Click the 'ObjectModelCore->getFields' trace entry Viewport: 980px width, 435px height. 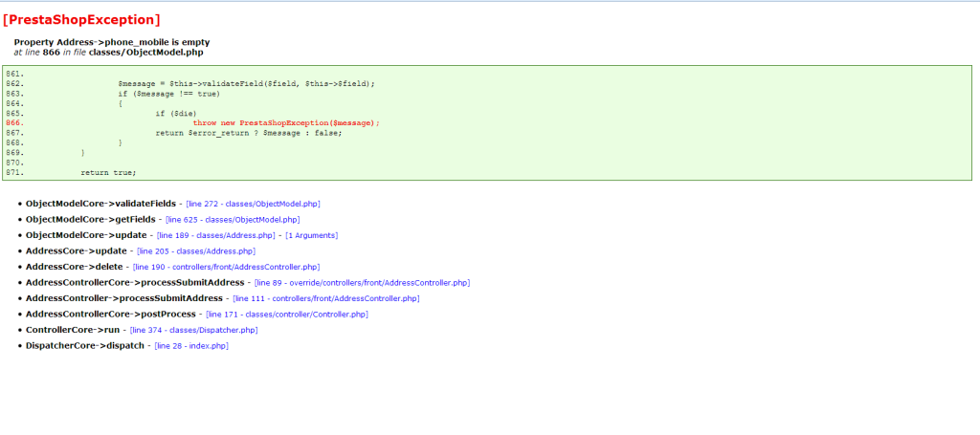click(91, 220)
